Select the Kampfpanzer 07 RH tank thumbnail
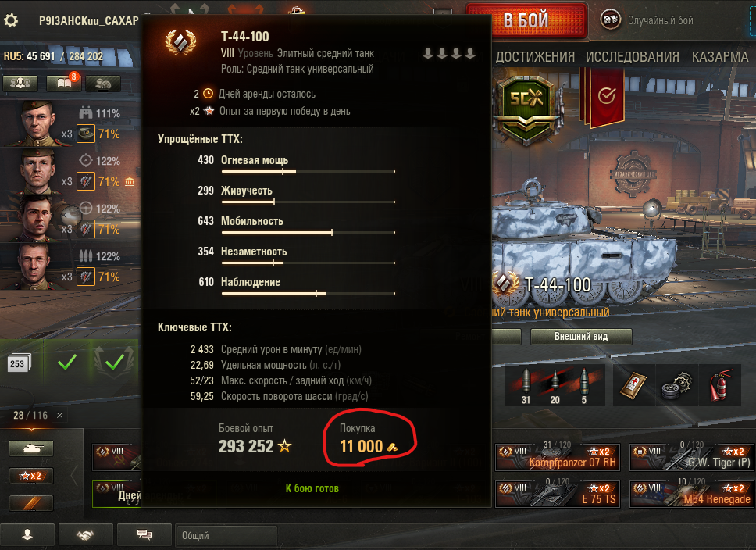This screenshot has width=756, height=550. 559,456
